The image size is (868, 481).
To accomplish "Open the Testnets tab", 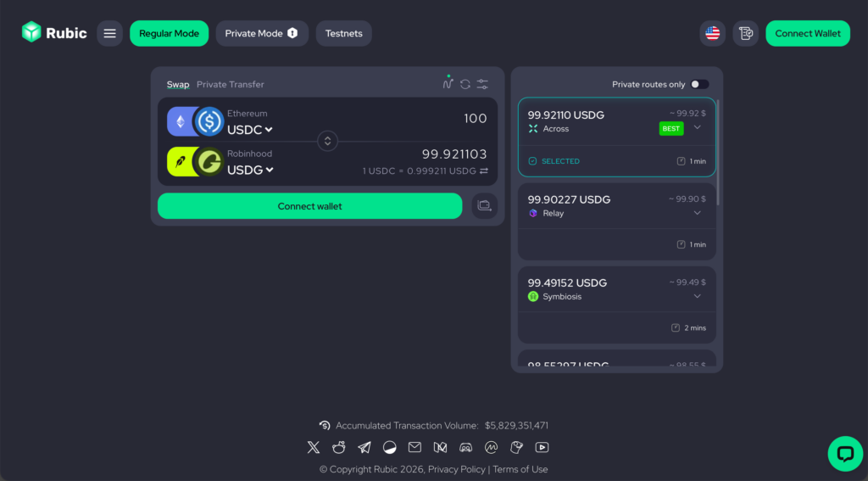I will coord(344,33).
